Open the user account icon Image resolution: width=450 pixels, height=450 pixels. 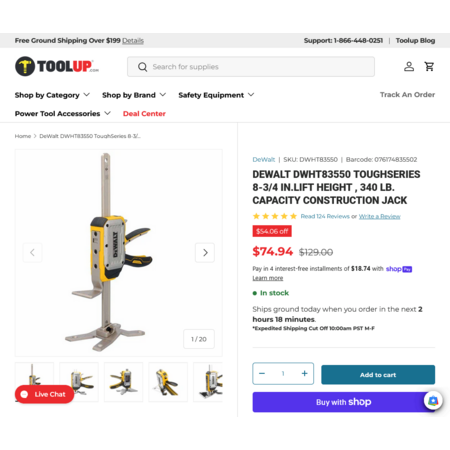tap(409, 66)
